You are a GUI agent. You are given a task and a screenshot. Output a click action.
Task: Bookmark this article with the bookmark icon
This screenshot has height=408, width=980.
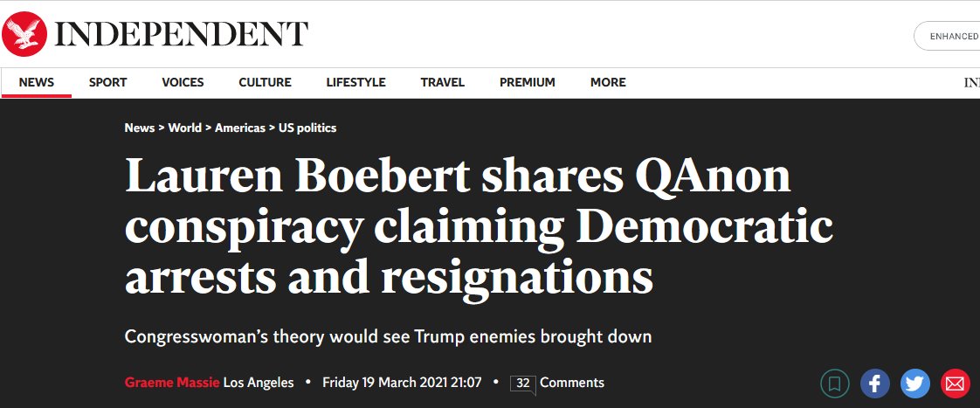click(x=834, y=384)
